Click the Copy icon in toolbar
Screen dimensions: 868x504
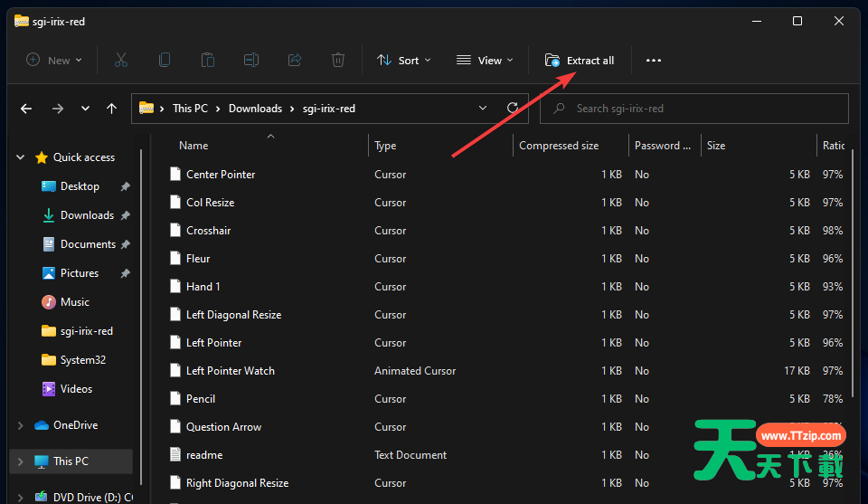165,61
